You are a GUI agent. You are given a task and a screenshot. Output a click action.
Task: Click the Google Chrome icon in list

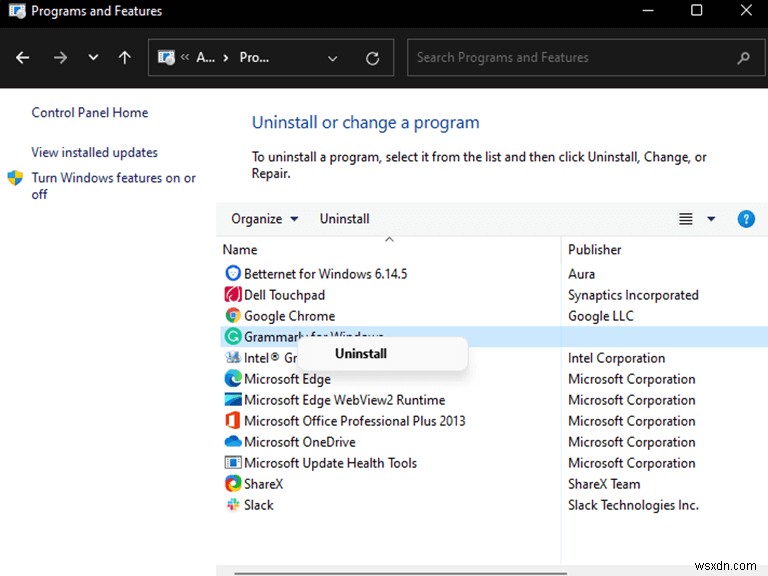tap(233, 315)
